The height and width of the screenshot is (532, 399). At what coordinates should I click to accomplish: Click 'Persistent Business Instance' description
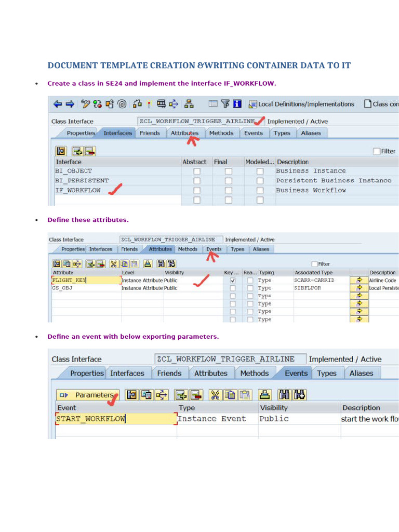[334, 180]
